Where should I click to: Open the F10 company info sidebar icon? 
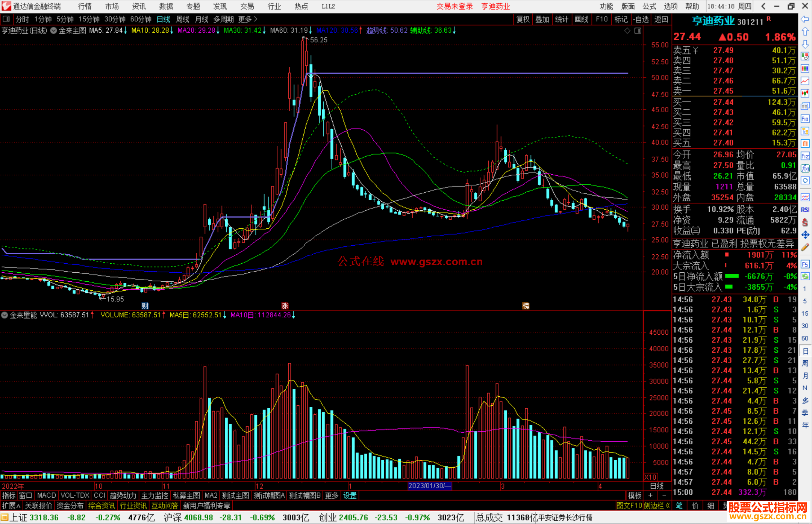[x=805, y=119]
